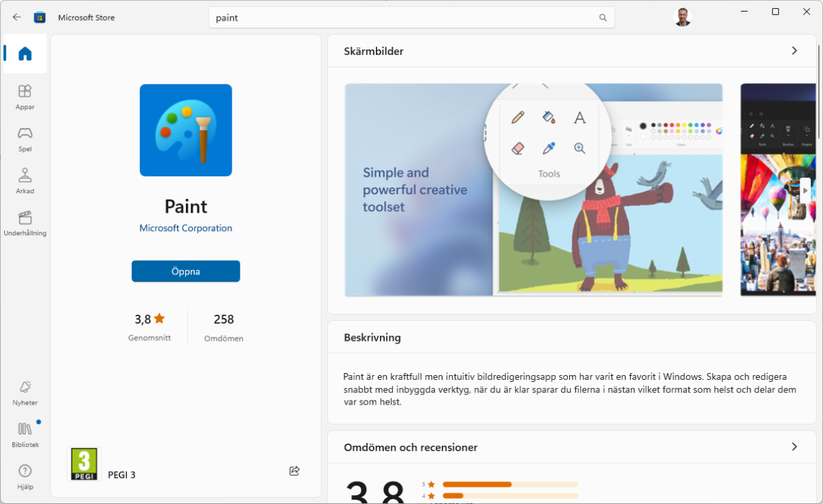Open the Home page from the sidebar
Viewport: 823px width, 504px height.
coord(25,53)
